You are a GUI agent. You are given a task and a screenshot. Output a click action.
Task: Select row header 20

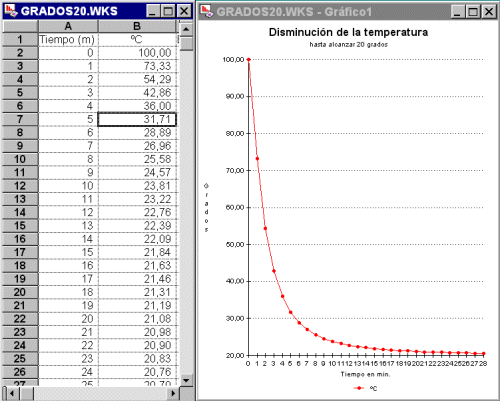point(20,292)
